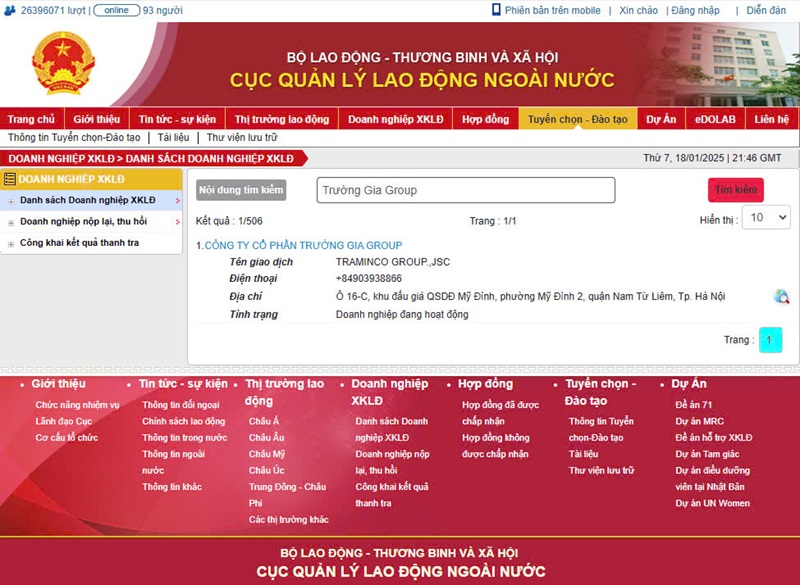Click Diễn đàn link

766,10
